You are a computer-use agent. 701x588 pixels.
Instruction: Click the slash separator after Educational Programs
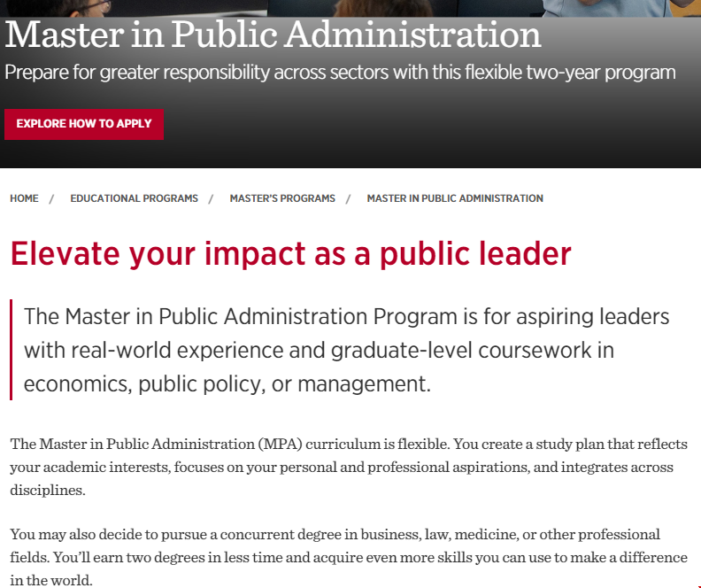(x=211, y=198)
